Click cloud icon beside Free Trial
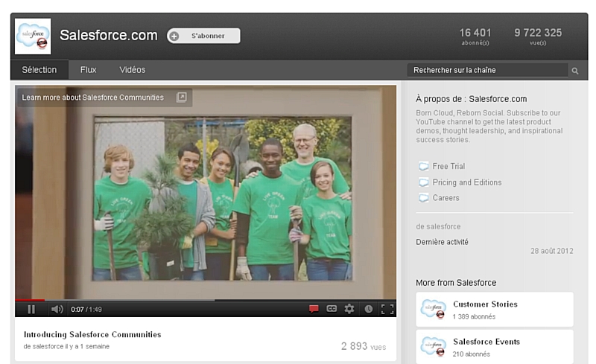 coord(423,166)
